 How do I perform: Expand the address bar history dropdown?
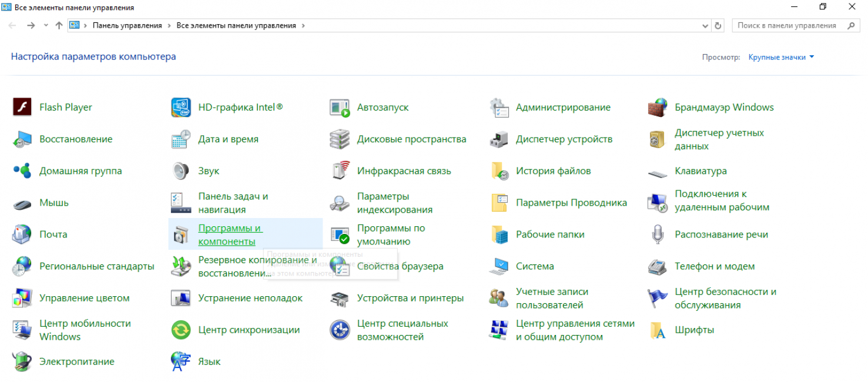pyautogui.click(x=706, y=26)
